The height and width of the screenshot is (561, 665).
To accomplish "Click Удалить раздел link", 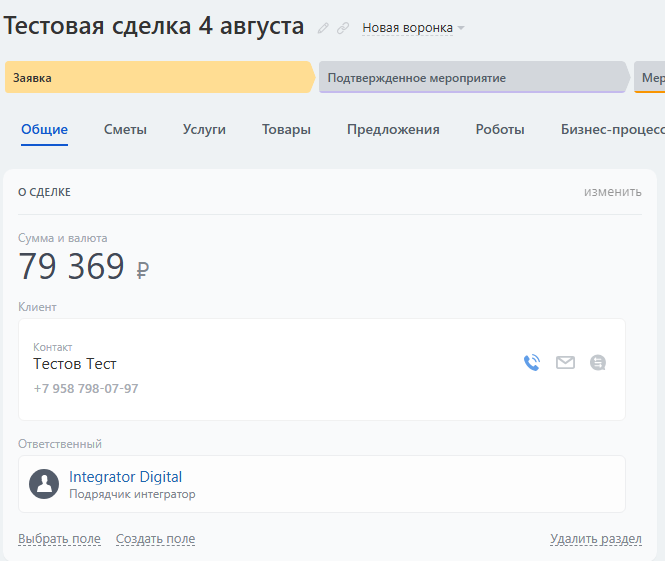I will coord(596,539).
